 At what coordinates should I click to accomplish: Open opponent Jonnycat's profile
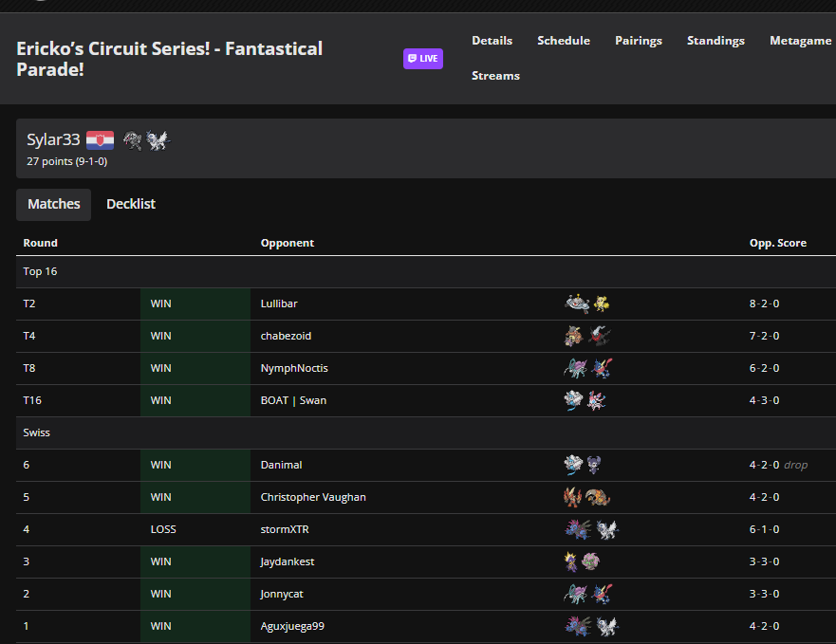coord(282,594)
